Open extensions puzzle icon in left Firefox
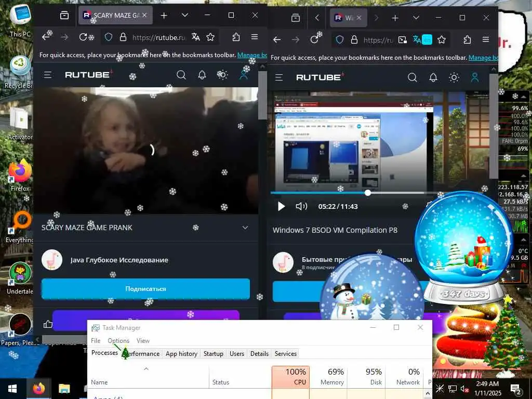Viewport: 532px width, 399px height. 236,37
